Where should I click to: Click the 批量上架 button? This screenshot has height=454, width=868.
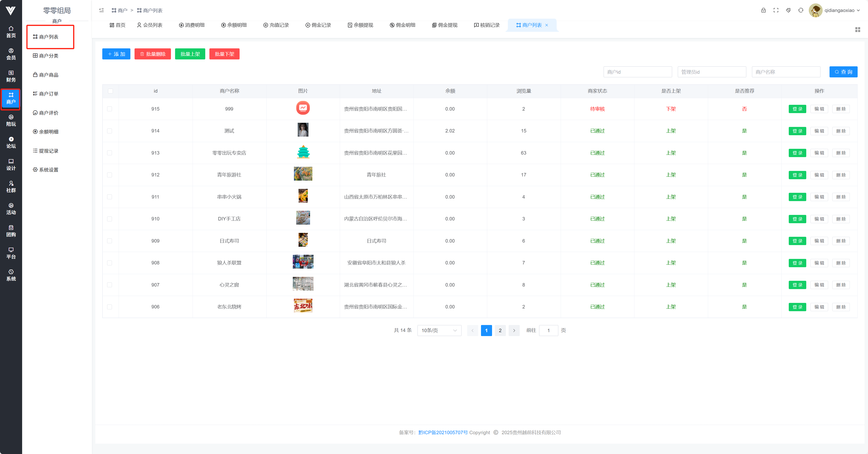coord(190,54)
